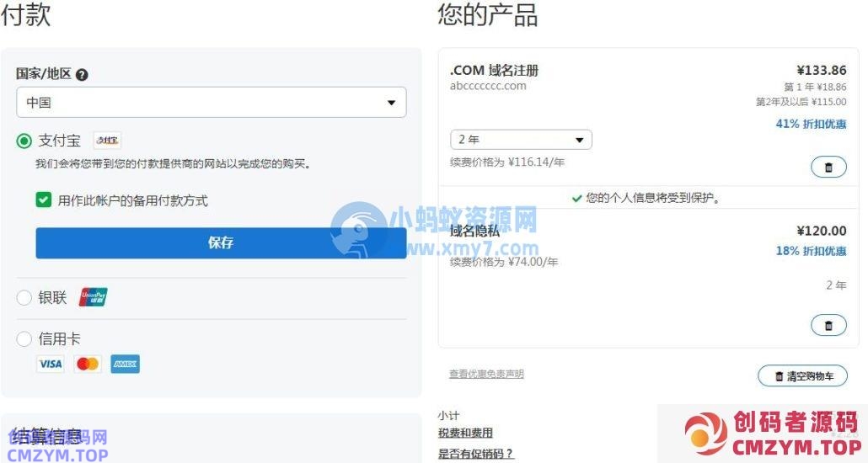Click the VISA card icon
Viewport: 868px width, 463px height.
click(51, 364)
